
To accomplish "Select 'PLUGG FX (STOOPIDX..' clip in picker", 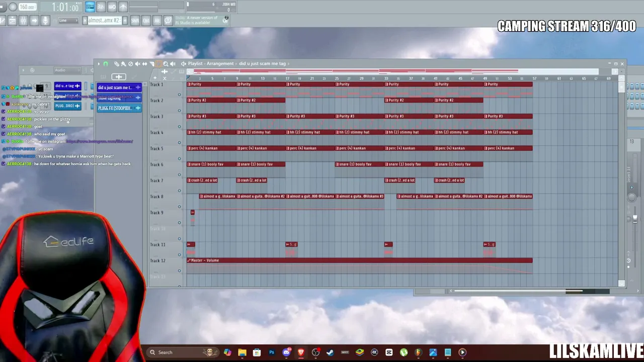I will 119,108.
